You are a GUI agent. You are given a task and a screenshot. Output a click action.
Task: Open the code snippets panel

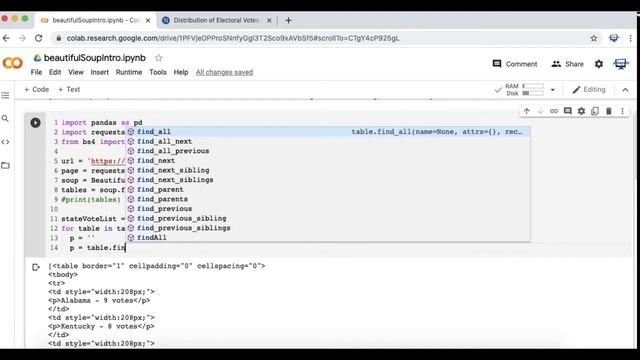click(5, 142)
